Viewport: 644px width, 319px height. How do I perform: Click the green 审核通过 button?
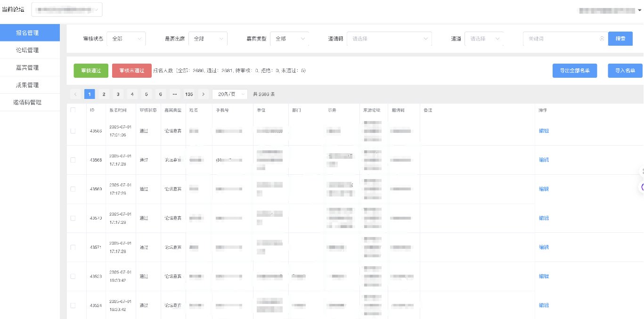tap(91, 71)
